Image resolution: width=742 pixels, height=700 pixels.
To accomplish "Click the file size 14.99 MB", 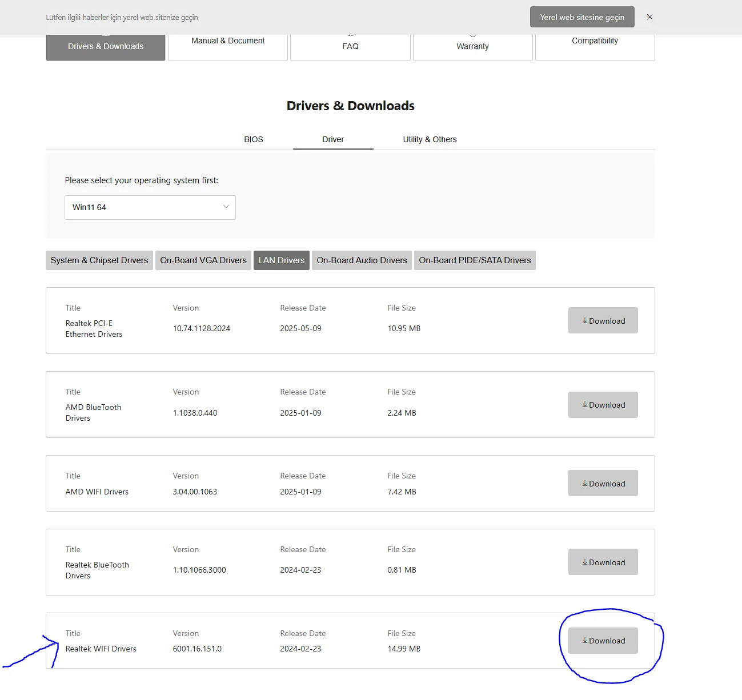I will point(404,649).
